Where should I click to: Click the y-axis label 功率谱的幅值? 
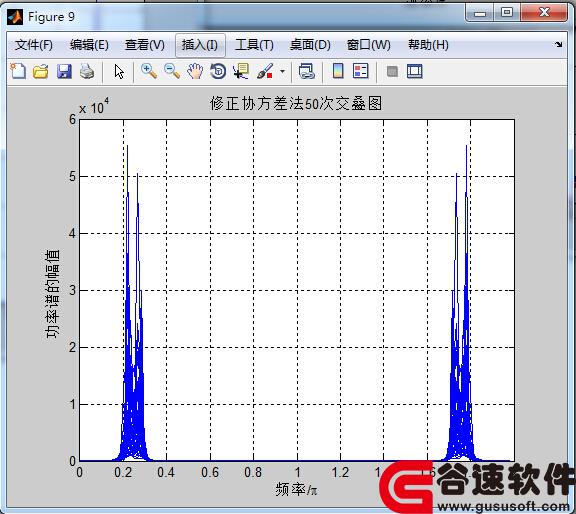click(x=52, y=293)
